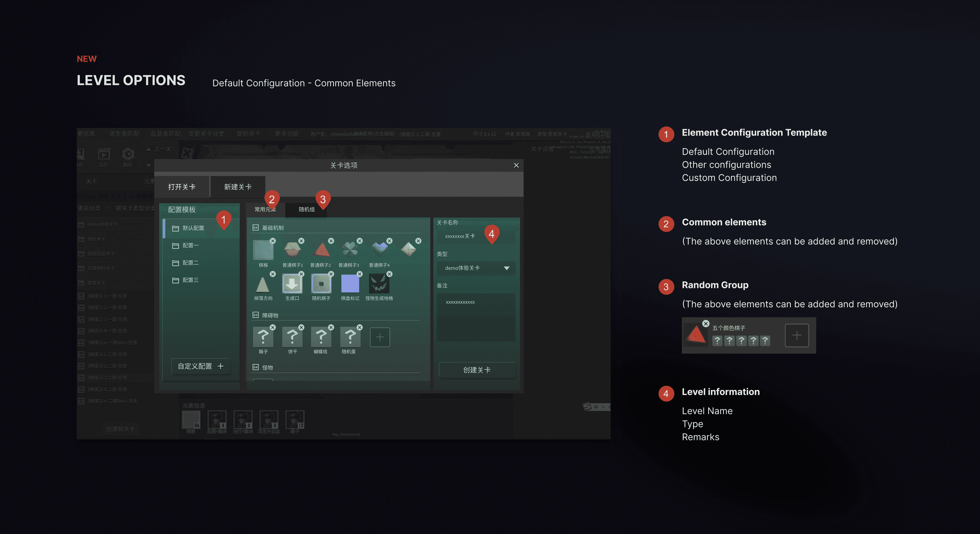
Task: Remove 随机蛋 using its x badge
Action: 360,327
